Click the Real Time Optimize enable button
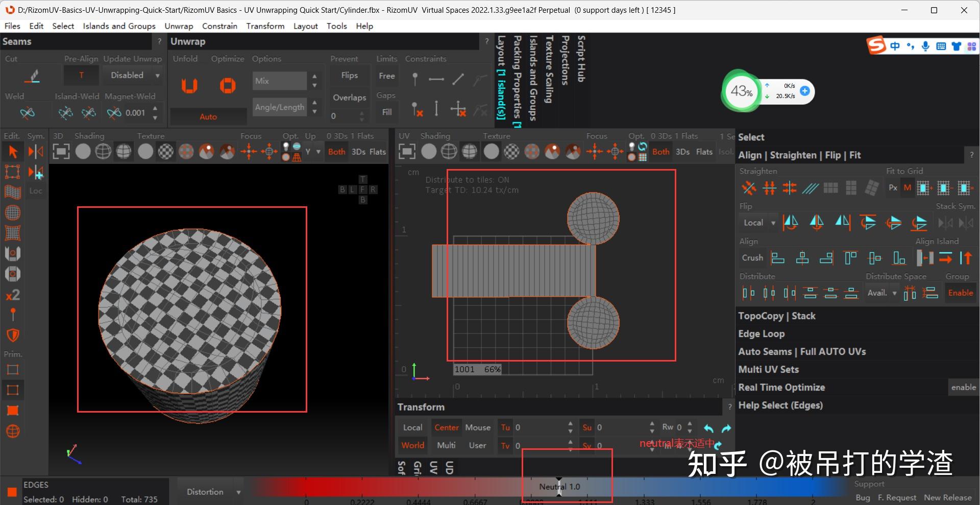The image size is (980, 505). (963, 388)
